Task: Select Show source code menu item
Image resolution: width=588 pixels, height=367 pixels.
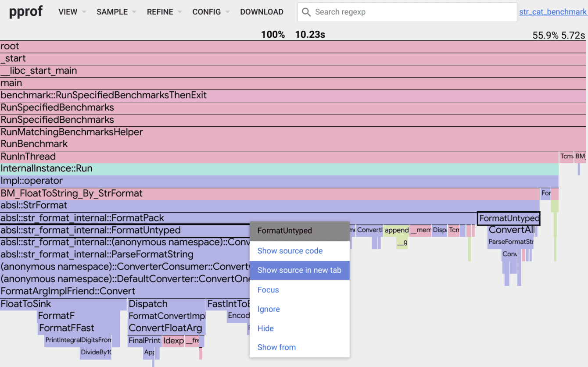Action: click(x=290, y=251)
